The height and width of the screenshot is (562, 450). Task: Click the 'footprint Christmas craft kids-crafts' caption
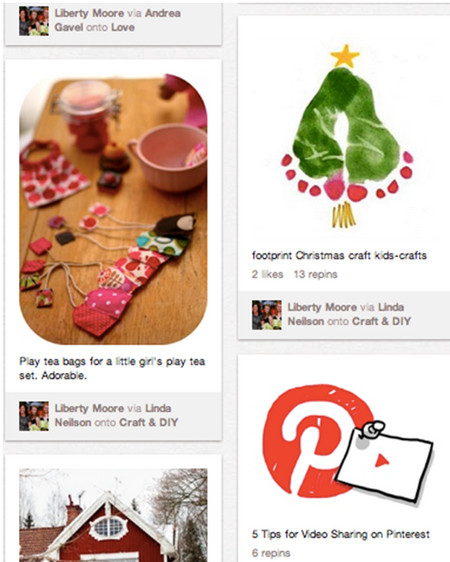point(339,256)
